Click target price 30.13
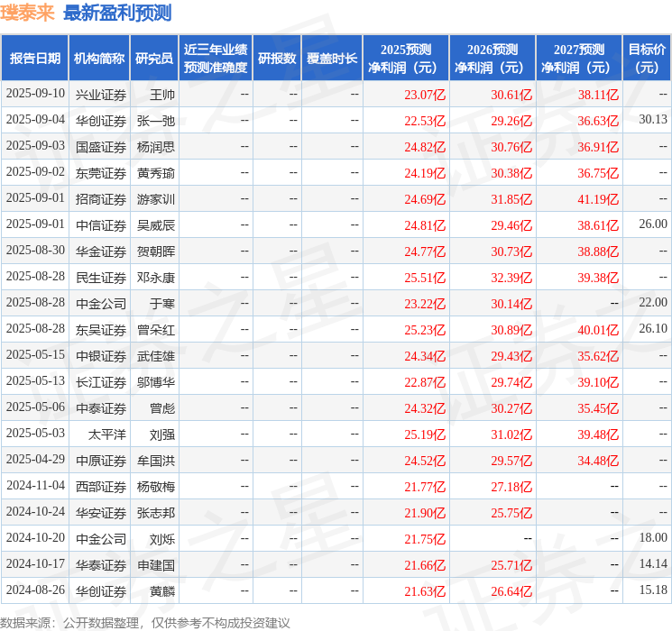 click(653, 120)
